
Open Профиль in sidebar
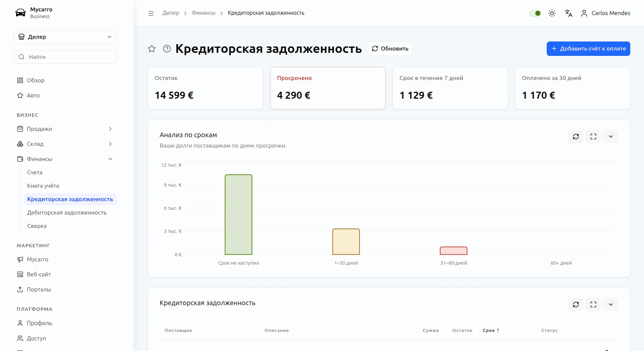[x=65, y=323]
